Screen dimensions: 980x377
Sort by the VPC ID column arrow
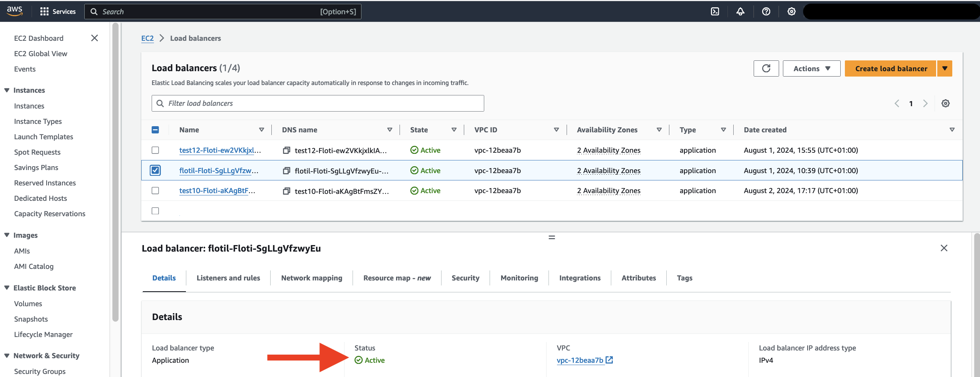click(556, 130)
